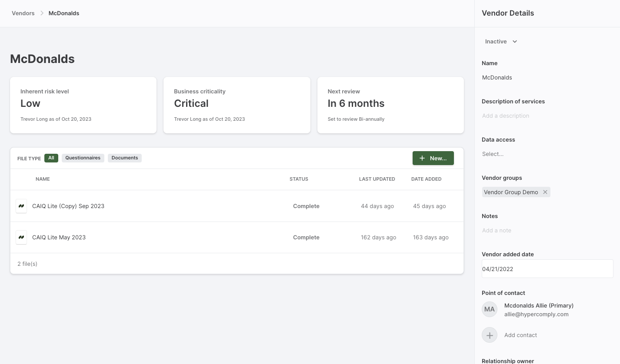The image size is (620, 364).
Task: Click the McDonalds page heading
Action: pyautogui.click(x=42, y=59)
